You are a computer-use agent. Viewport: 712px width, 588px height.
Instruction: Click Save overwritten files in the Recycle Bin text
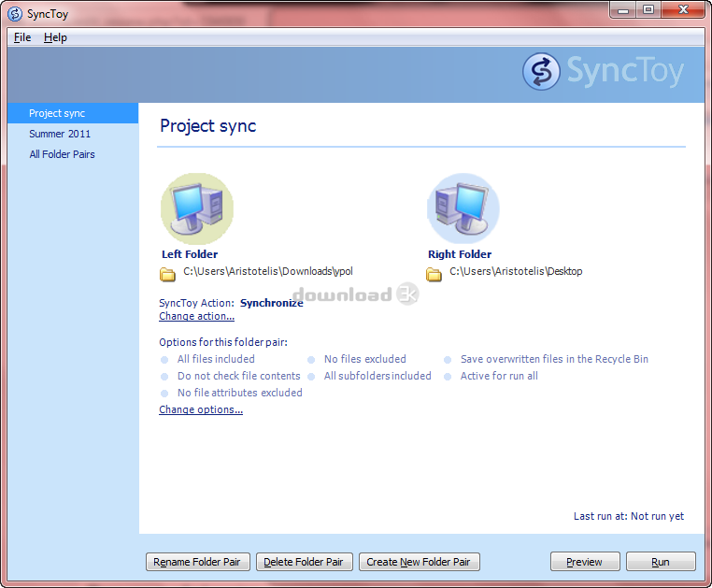[554, 359]
